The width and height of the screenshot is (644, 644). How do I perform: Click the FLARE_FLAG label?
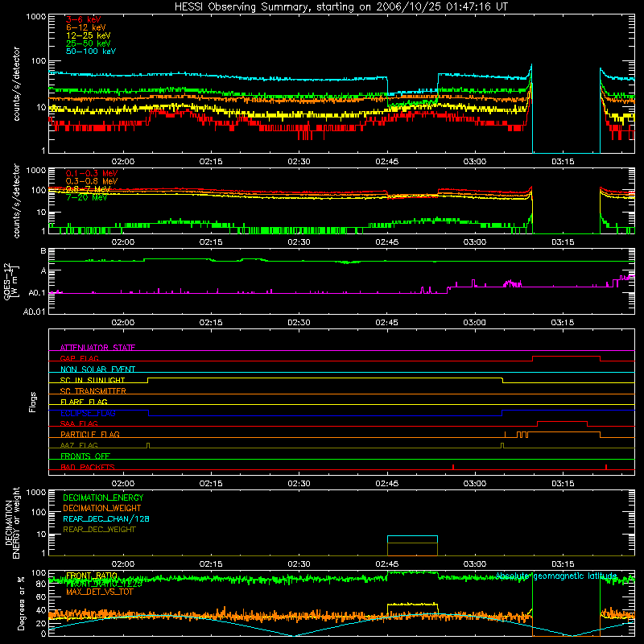pyautogui.click(x=84, y=402)
